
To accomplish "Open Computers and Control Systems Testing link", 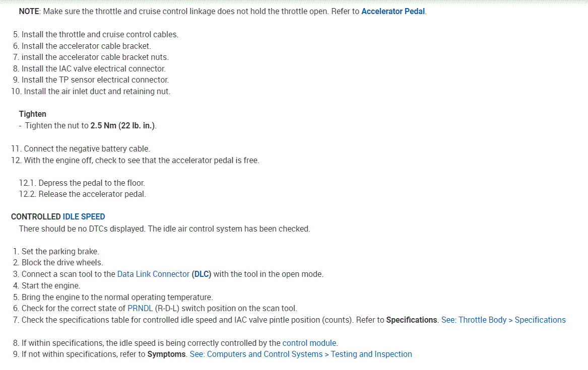I will coord(301,354).
